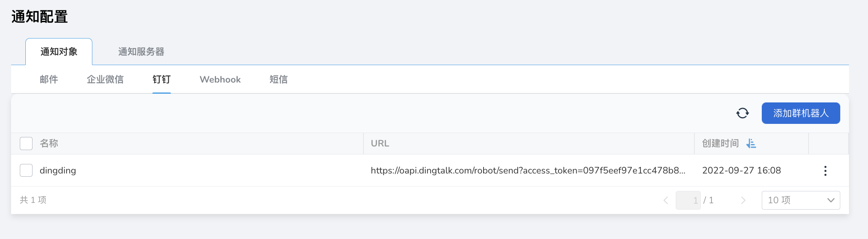
Task: Click the page number input field
Action: [x=688, y=200]
